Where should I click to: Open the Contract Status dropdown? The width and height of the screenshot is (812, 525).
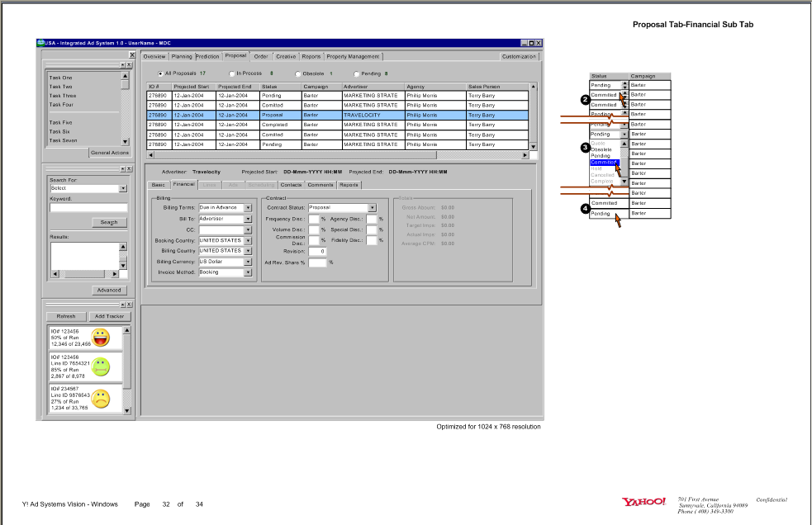tap(372, 208)
